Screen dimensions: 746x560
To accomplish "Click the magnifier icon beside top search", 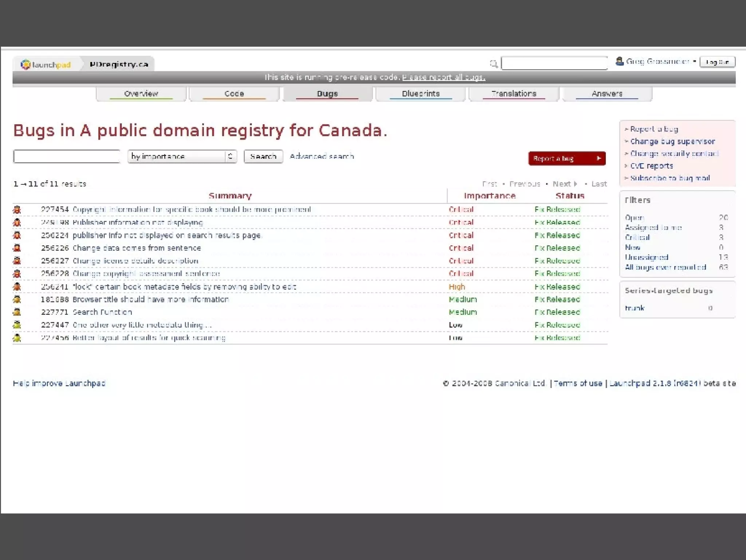I will click(x=493, y=64).
